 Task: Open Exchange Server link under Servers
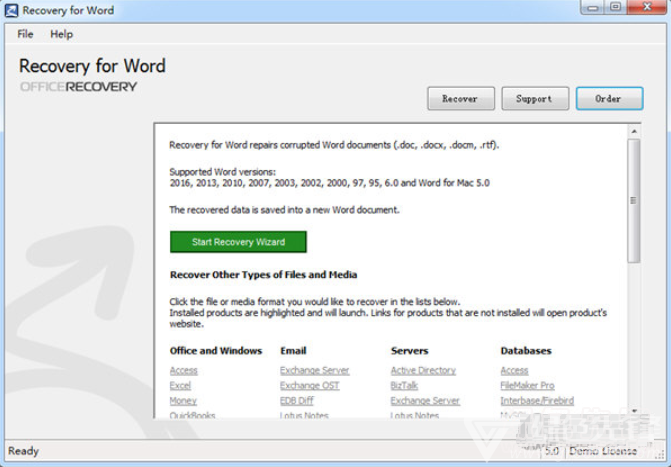(x=425, y=401)
